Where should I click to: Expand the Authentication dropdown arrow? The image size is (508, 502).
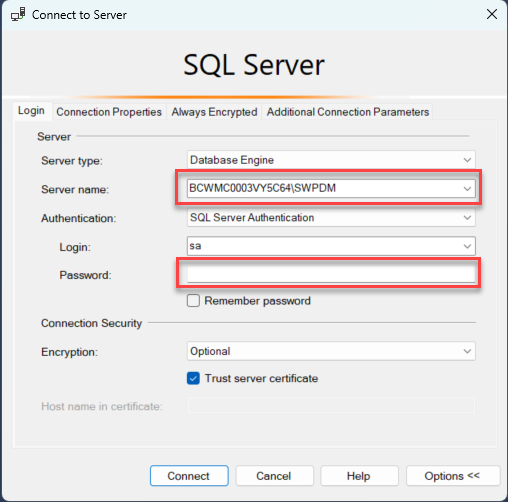(467, 218)
